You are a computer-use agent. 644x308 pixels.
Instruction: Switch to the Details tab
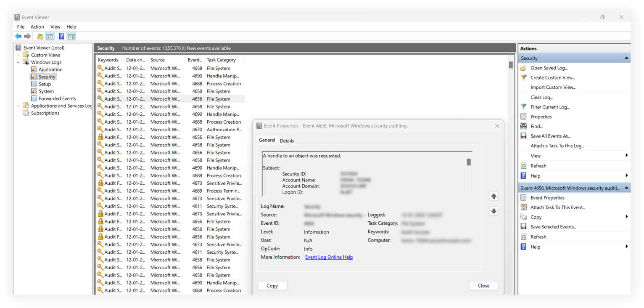(x=287, y=141)
